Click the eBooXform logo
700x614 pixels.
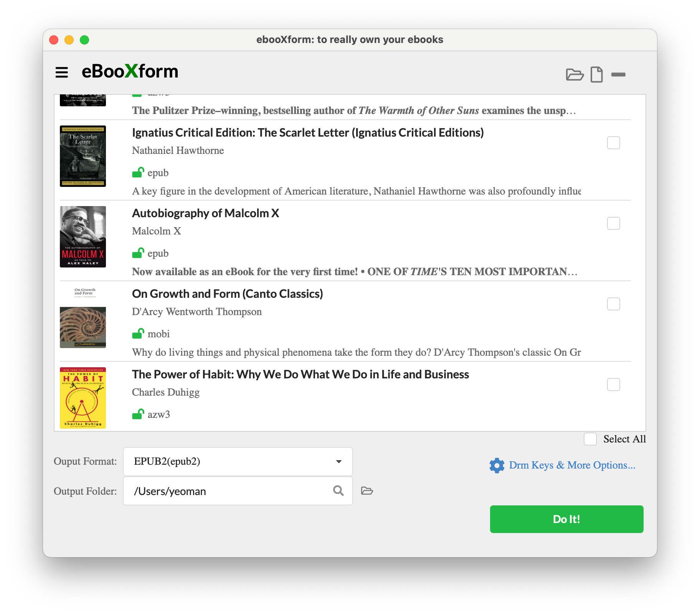pos(130,72)
